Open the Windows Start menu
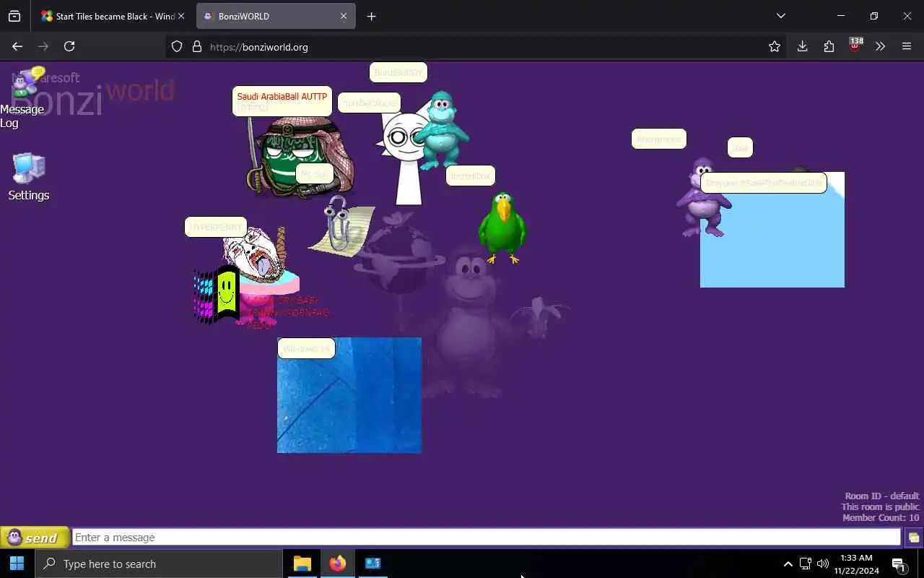The height and width of the screenshot is (578, 924). tap(17, 564)
